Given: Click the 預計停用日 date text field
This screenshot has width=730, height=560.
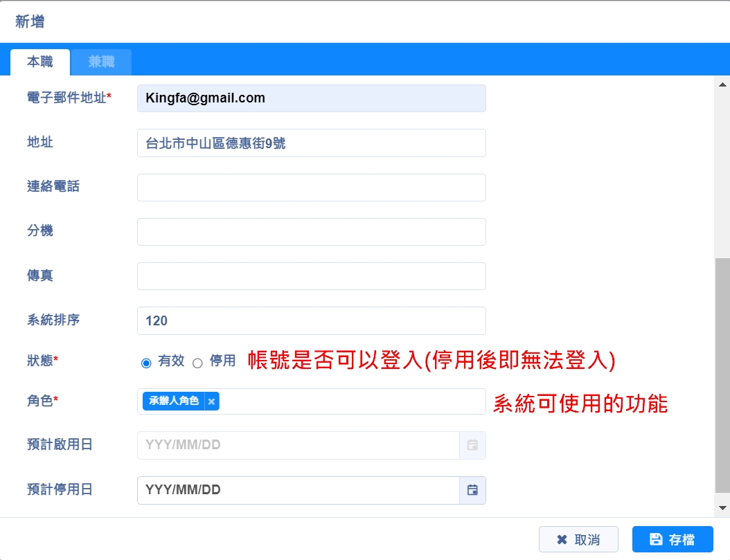Looking at the screenshot, I should point(298,490).
